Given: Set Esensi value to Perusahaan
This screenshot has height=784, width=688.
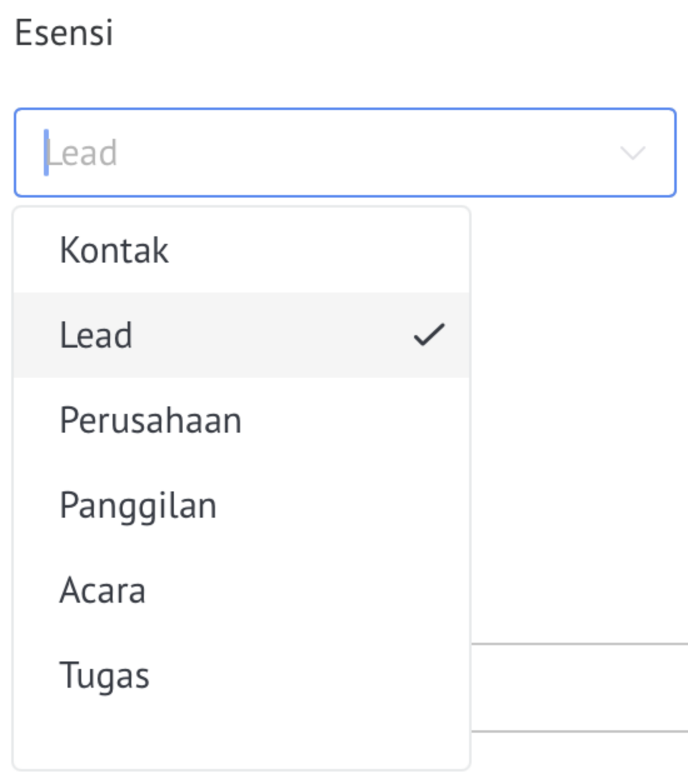Looking at the screenshot, I should pos(241,420).
